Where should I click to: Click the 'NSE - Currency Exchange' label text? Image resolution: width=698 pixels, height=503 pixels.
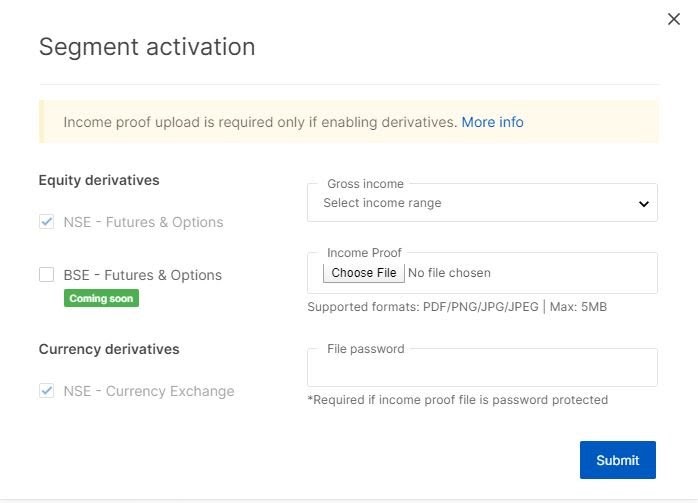pos(148,391)
